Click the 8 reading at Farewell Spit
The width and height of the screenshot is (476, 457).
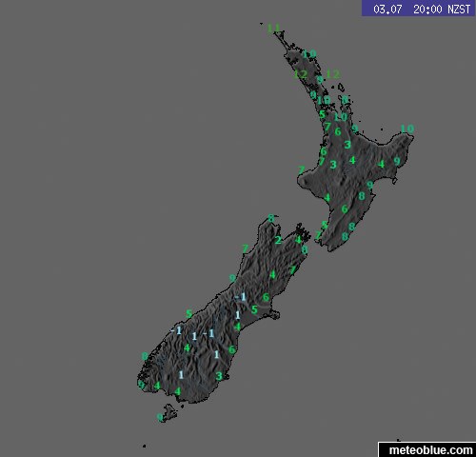coord(271,218)
